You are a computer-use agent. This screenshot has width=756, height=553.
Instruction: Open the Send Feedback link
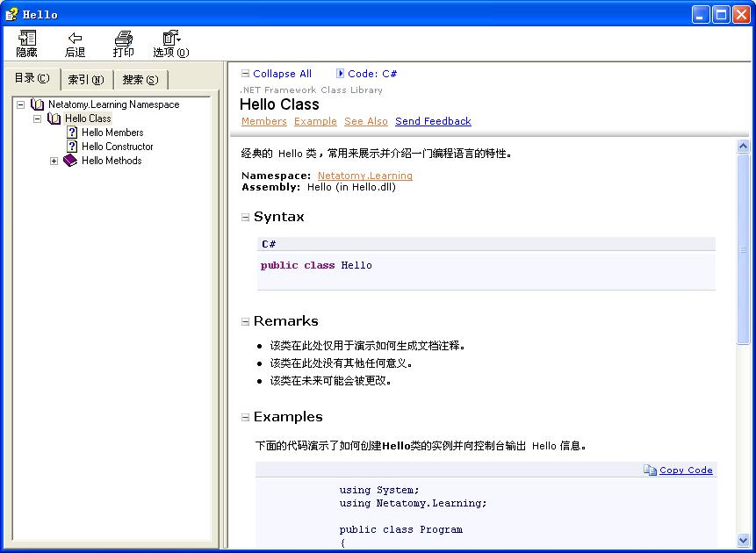tap(433, 121)
